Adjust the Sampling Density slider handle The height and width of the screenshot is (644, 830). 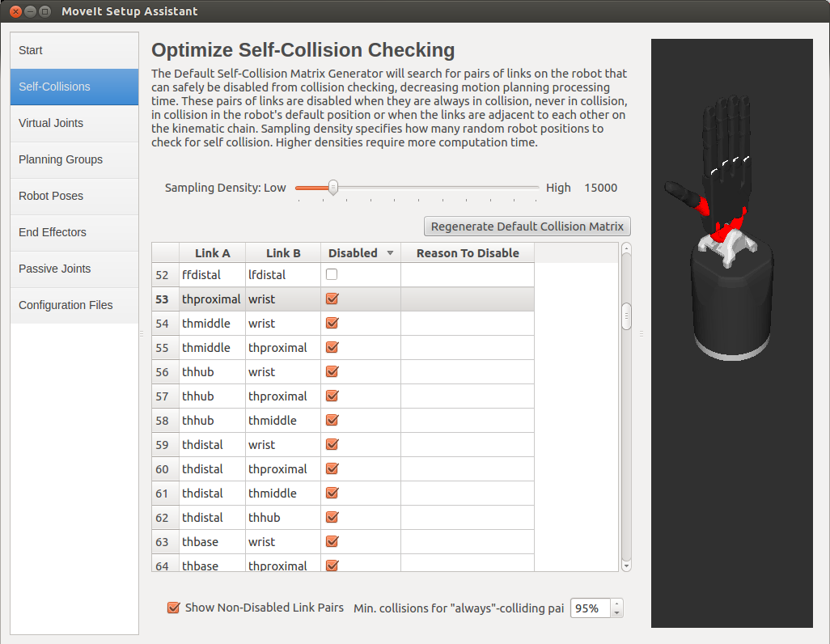click(333, 188)
